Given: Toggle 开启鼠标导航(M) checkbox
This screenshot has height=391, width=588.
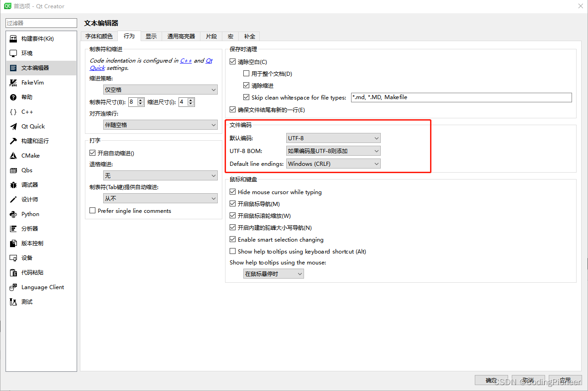Looking at the screenshot, I should tap(233, 204).
